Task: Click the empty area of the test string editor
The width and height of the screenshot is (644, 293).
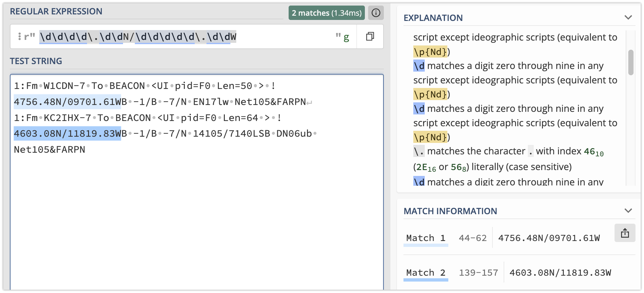Action: [x=196, y=222]
